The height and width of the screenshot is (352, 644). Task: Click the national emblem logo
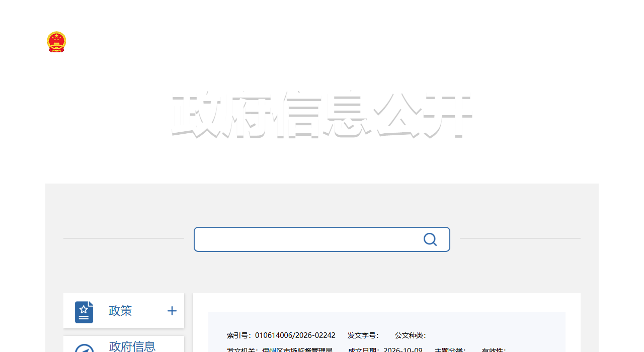point(56,42)
